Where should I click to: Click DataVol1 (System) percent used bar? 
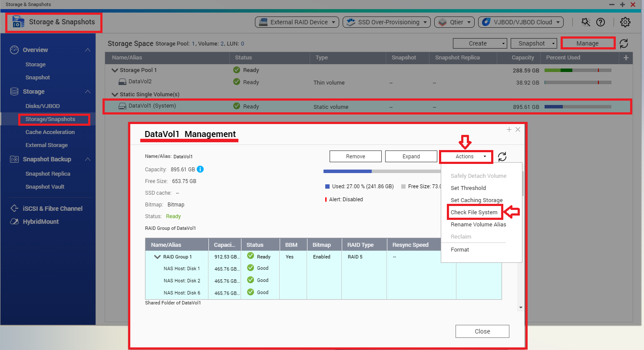[x=578, y=106]
